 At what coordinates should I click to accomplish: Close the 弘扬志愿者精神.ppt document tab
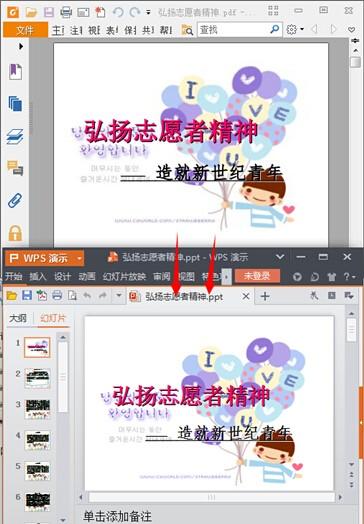[246, 296]
